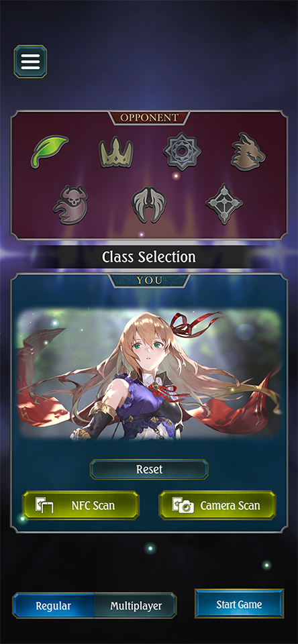The width and height of the screenshot is (298, 644).
Task: Tap the YOU panel header
Action: (149, 280)
